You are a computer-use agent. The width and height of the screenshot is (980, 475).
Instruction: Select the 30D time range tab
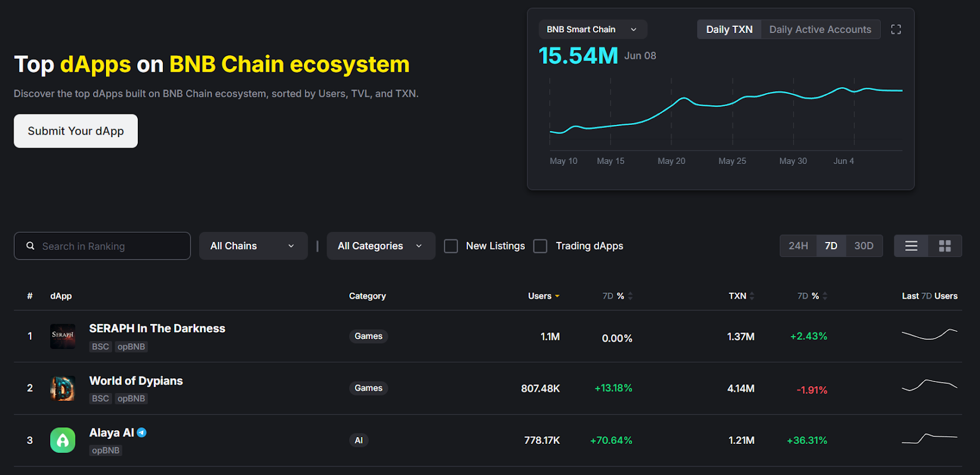pos(864,246)
